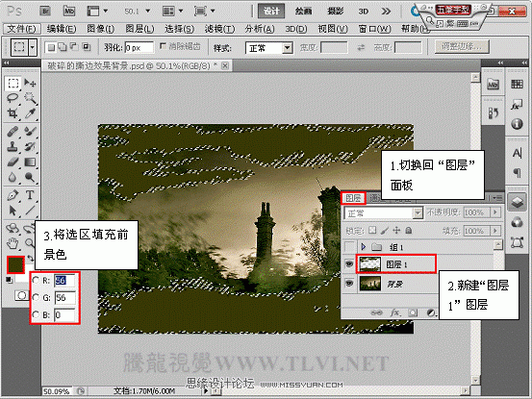Screen dimensions: 532x399
Task: Click the foreground color swatch
Action: [15, 264]
